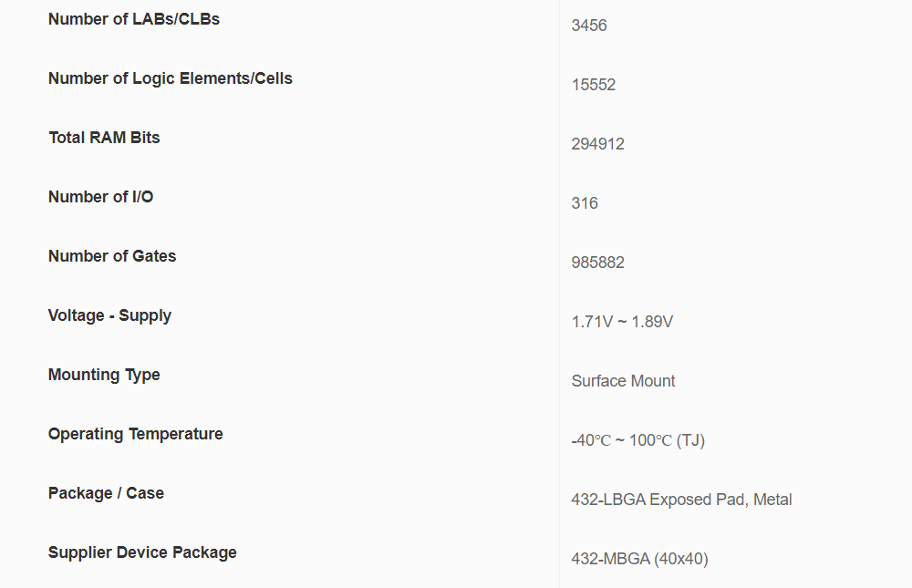Click the temperature range -40℃ ~ 100℃ (TJ)
Screen dimensions: 912x588
(x=637, y=440)
